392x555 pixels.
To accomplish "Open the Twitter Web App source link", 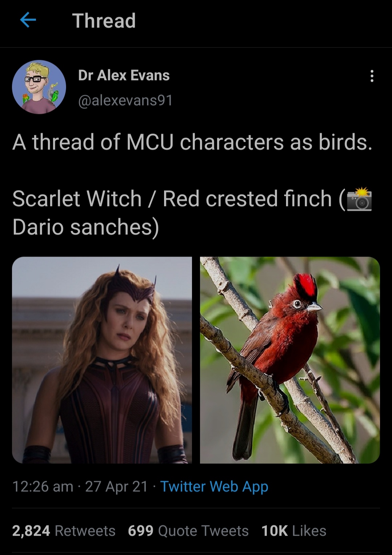I will tap(214, 486).
